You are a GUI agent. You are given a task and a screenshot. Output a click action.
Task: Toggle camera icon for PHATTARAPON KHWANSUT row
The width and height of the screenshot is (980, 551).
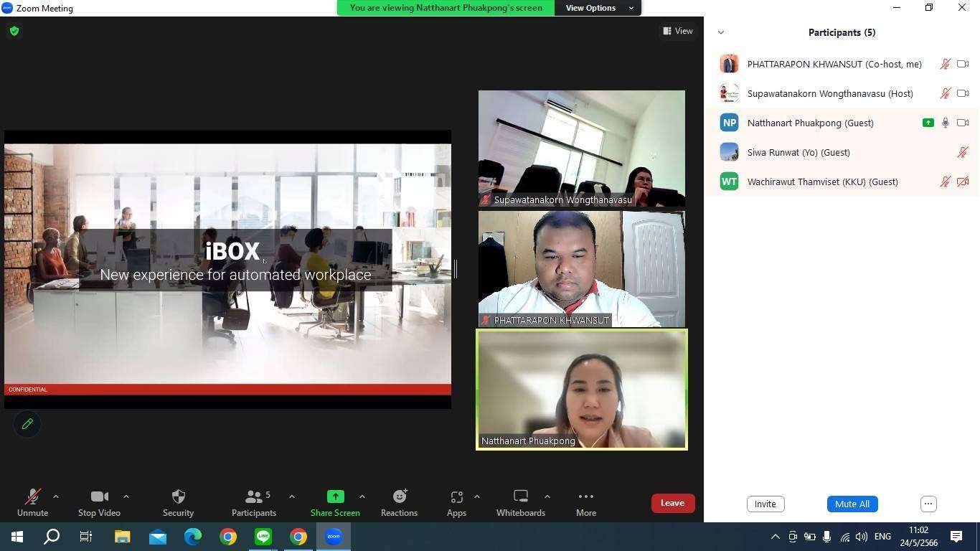[963, 64]
